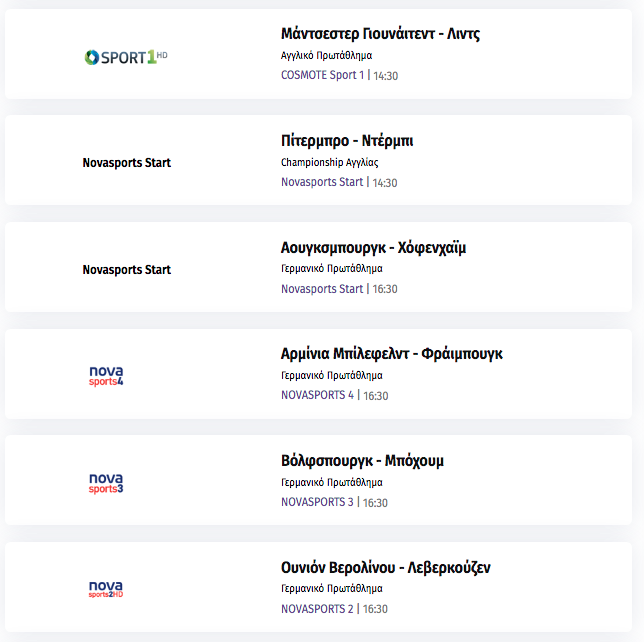644x642 pixels.
Task: Click Novasports Start link at 16:30
Action: coord(322,289)
